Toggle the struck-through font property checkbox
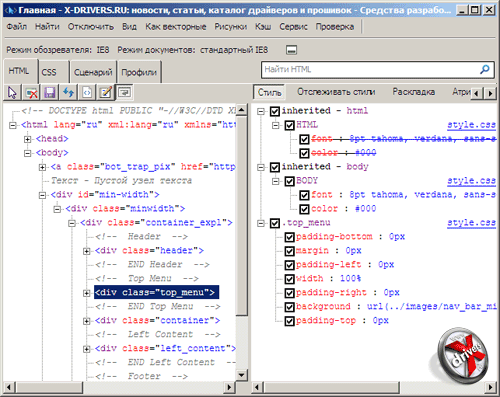 (304, 139)
